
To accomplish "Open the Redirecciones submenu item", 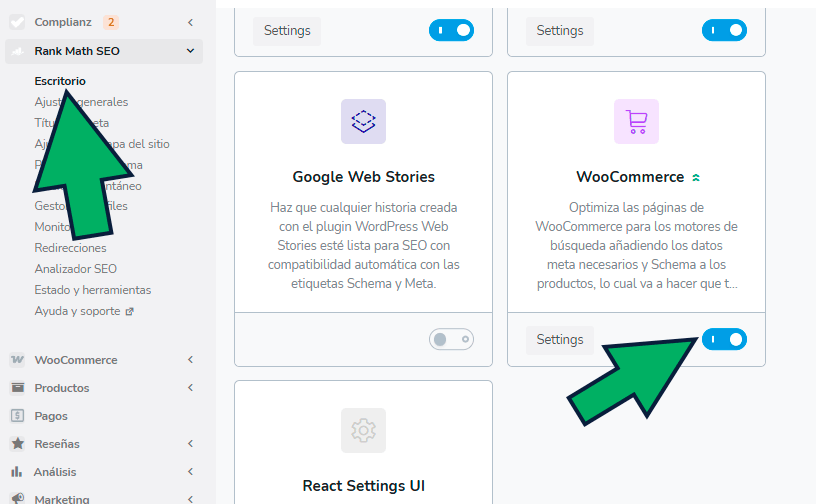I will [70, 248].
